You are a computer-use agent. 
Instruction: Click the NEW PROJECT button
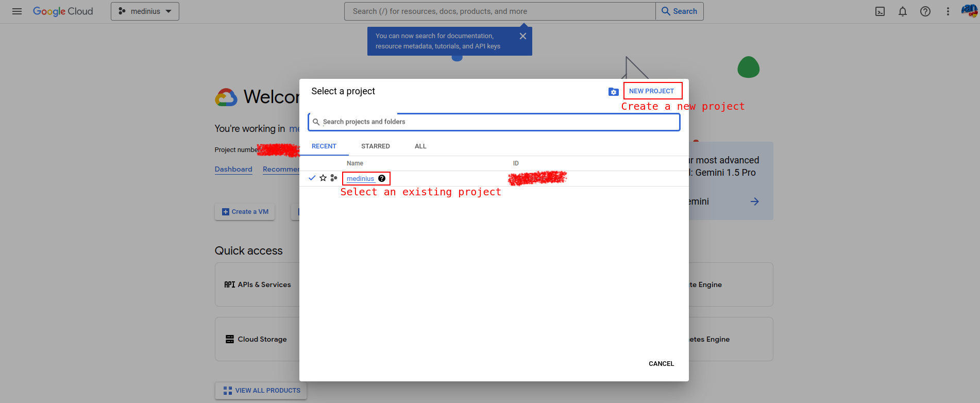tap(652, 91)
